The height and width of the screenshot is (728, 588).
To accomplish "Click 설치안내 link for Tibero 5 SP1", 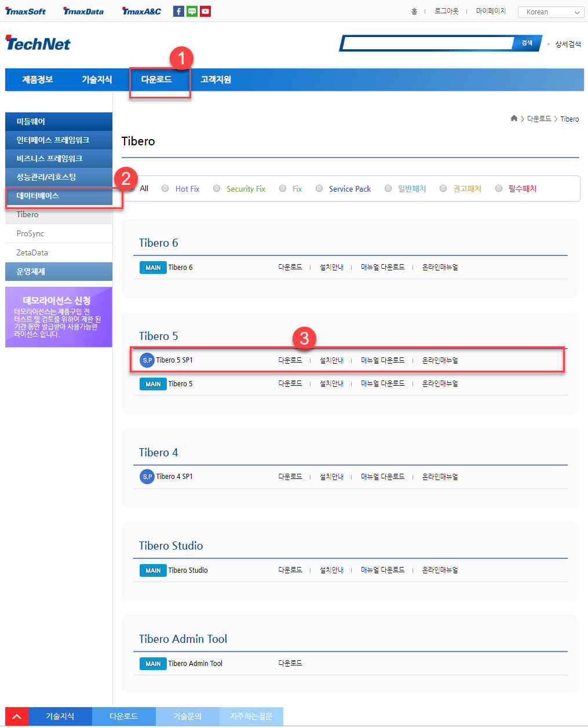I will click(x=331, y=360).
